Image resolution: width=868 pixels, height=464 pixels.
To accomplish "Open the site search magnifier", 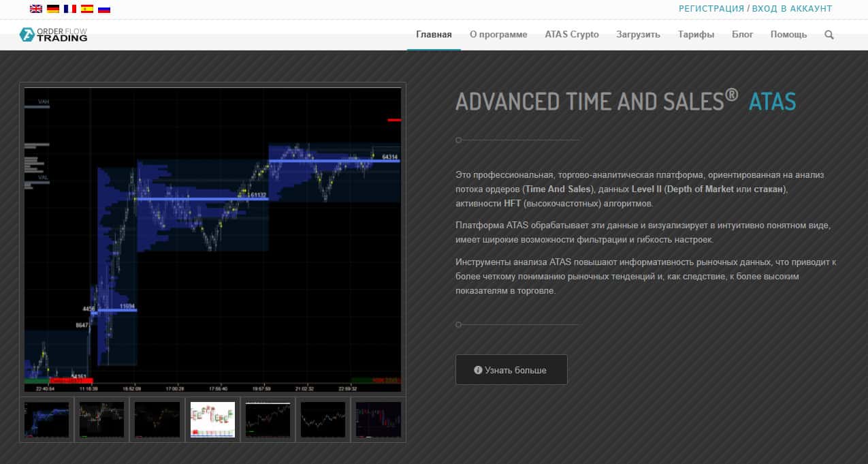I will pos(829,35).
